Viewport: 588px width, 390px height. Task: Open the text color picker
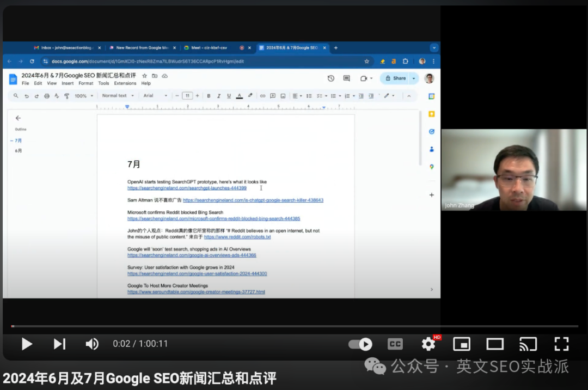pyautogui.click(x=239, y=96)
